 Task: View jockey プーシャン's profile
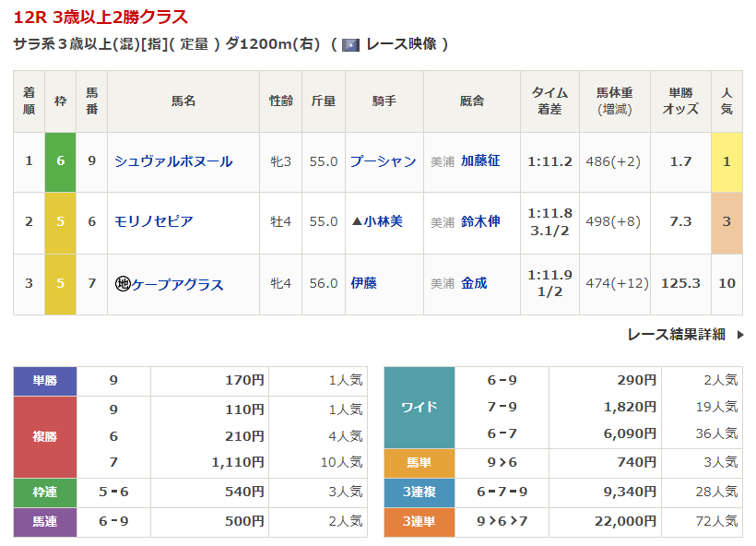(383, 161)
